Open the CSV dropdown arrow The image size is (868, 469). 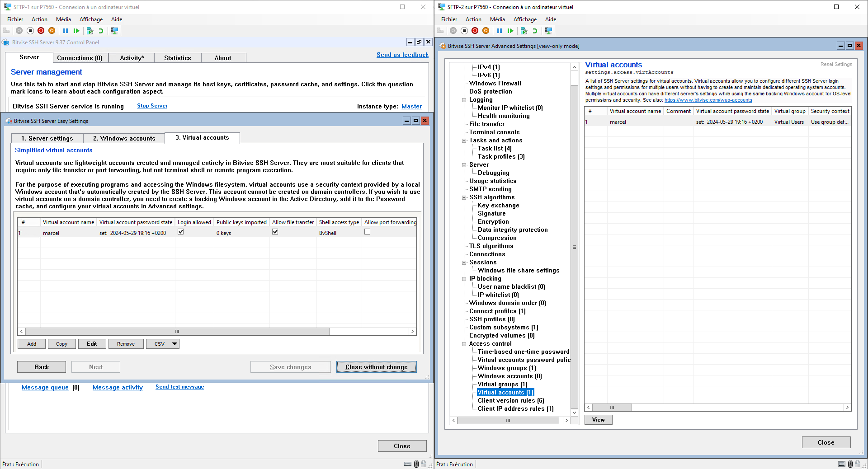point(175,344)
